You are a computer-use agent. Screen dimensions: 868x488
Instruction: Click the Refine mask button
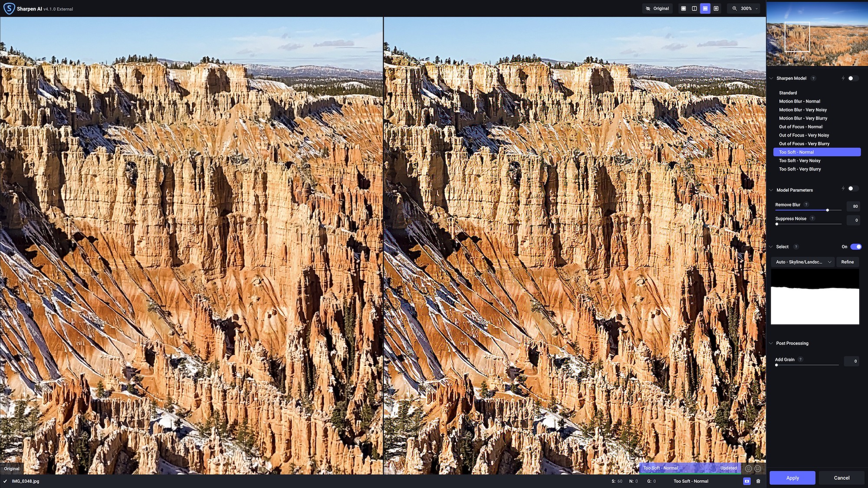coord(847,262)
